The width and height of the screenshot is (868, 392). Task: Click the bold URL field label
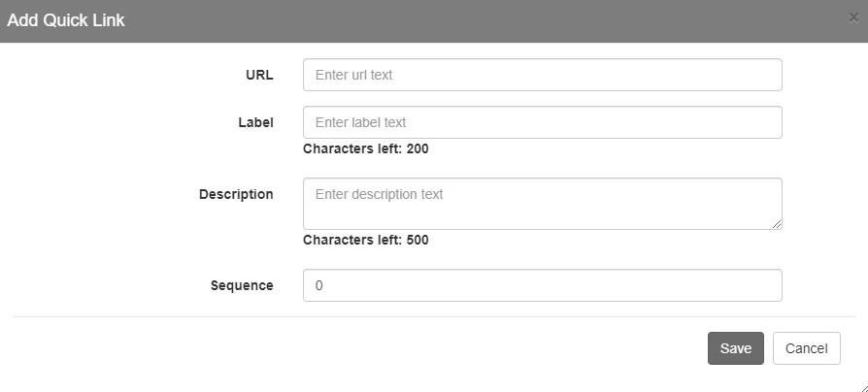pos(259,75)
